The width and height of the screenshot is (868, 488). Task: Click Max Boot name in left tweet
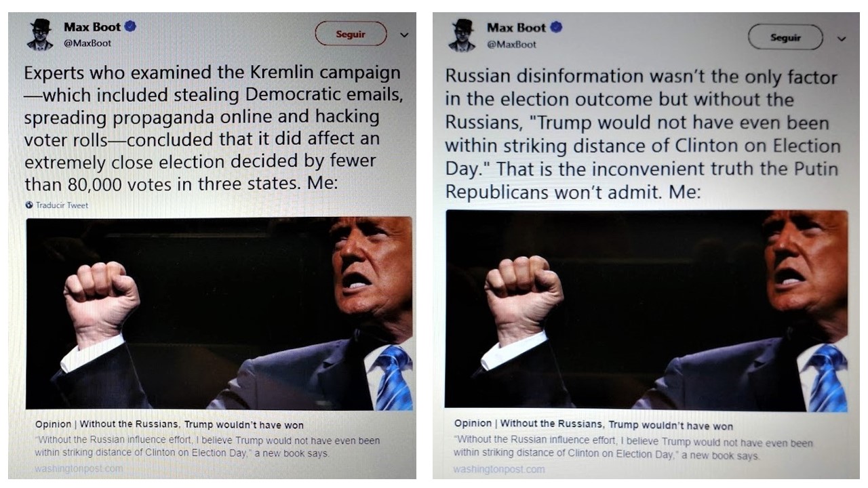pyautogui.click(x=92, y=26)
